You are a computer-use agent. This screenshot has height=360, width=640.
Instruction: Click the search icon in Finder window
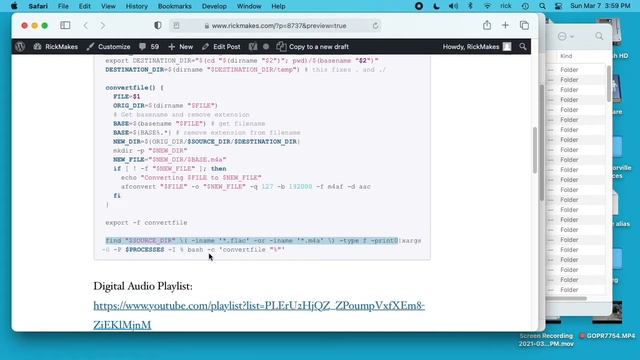click(x=599, y=36)
